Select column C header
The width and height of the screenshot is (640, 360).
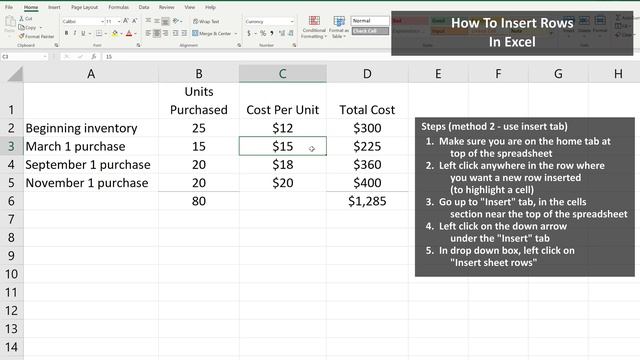tap(282, 74)
